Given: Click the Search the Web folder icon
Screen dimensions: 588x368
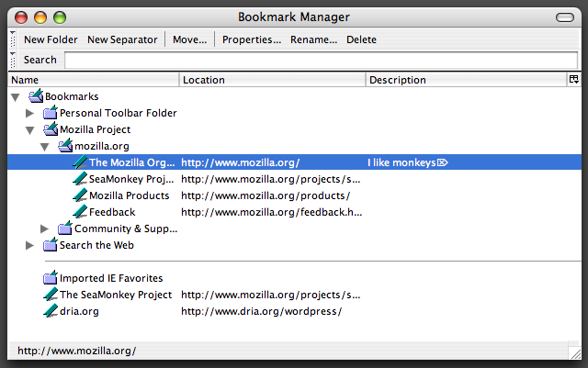Looking at the screenshot, I should tap(51, 245).
